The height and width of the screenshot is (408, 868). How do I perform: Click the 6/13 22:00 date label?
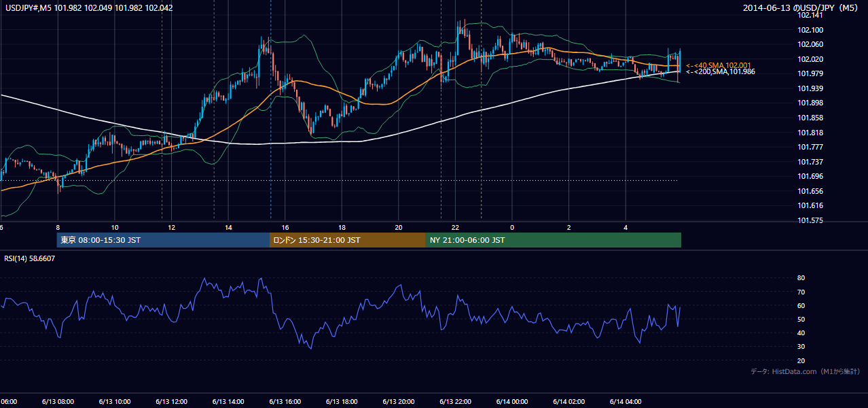pos(455,401)
